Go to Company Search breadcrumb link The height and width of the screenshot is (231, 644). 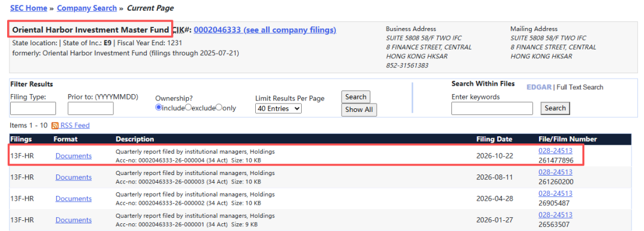click(86, 8)
